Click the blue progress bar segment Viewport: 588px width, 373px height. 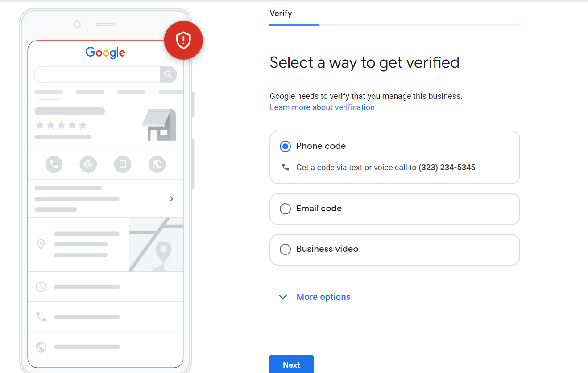[x=294, y=25]
